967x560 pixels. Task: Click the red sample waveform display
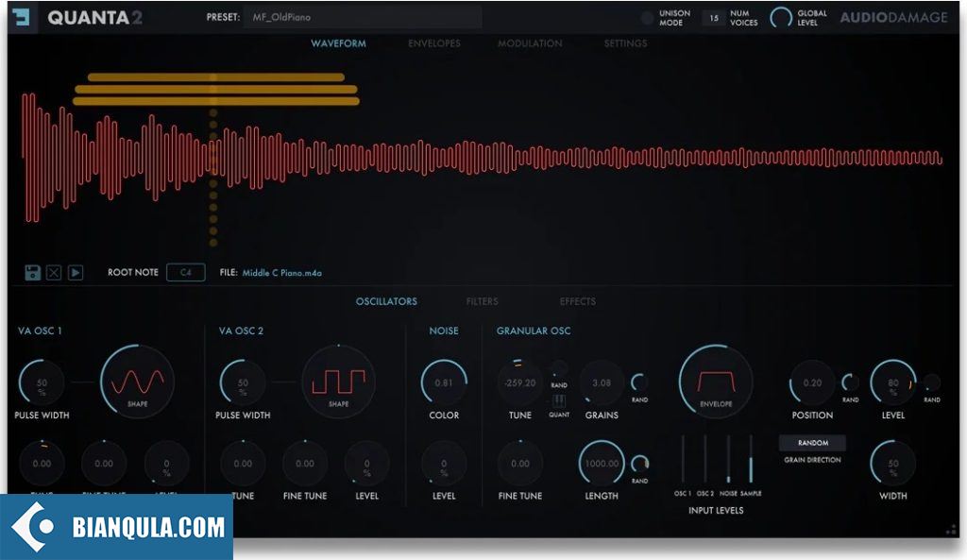482,158
